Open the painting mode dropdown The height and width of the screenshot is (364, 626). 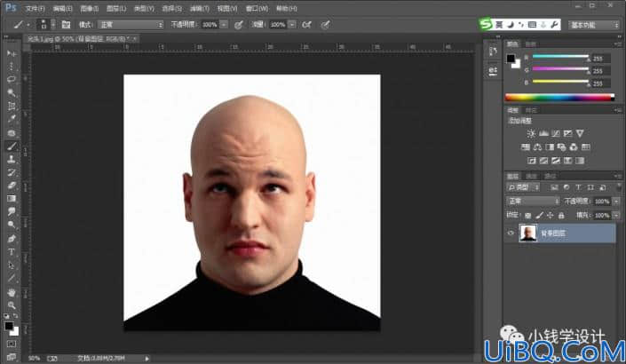click(x=131, y=25)
